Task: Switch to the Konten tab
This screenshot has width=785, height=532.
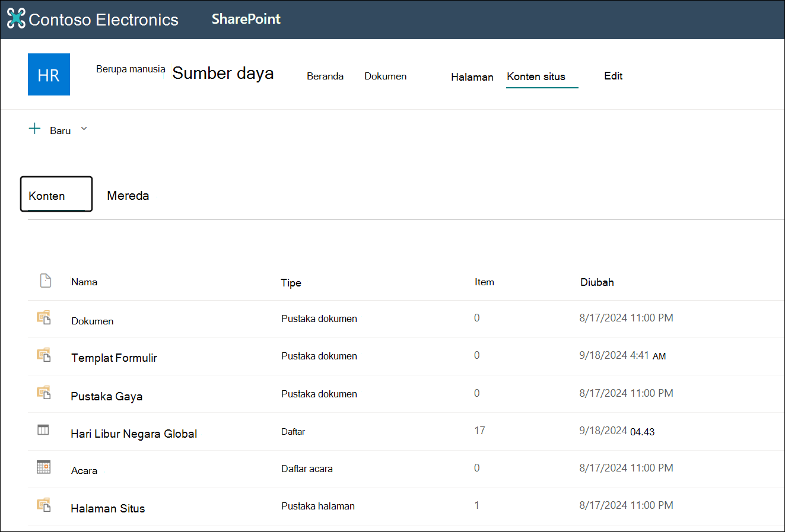Action: tap(56, 194)
